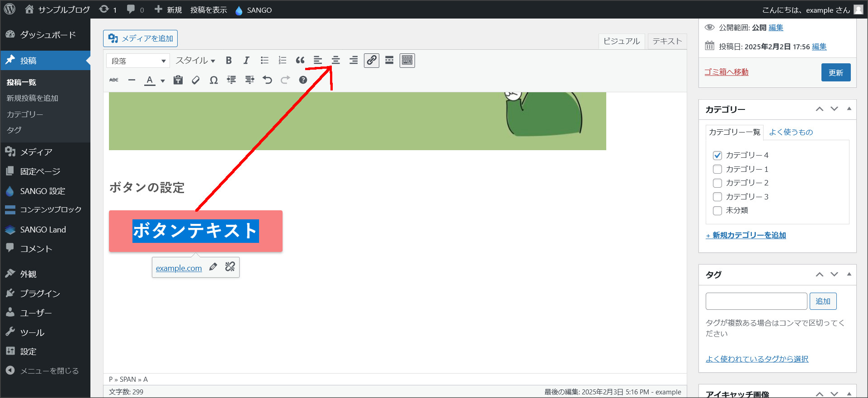
Task: Insert a blockquote
Action: [x=300, y=61]
